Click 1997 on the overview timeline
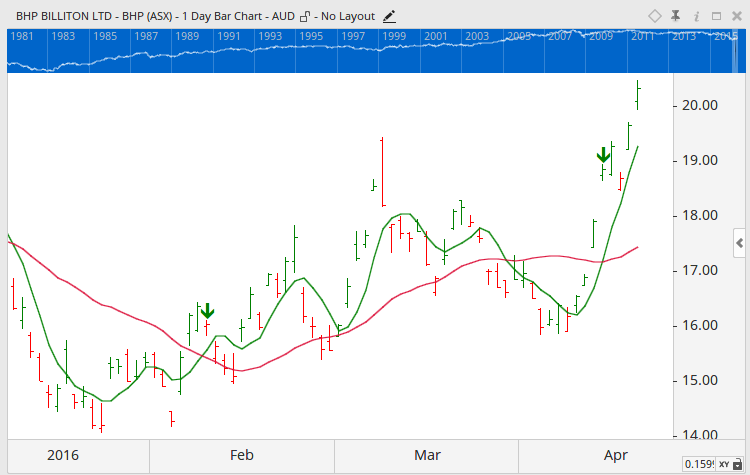 pos(353,36)
